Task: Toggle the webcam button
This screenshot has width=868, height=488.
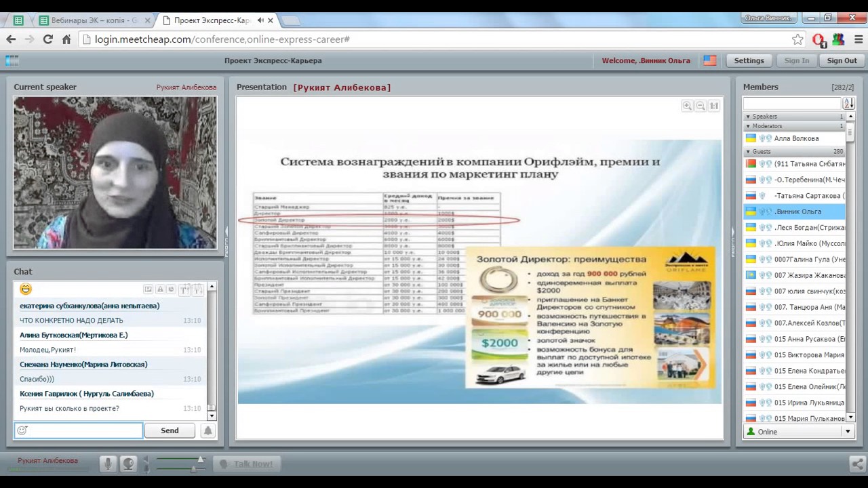Action: [128, 464]
